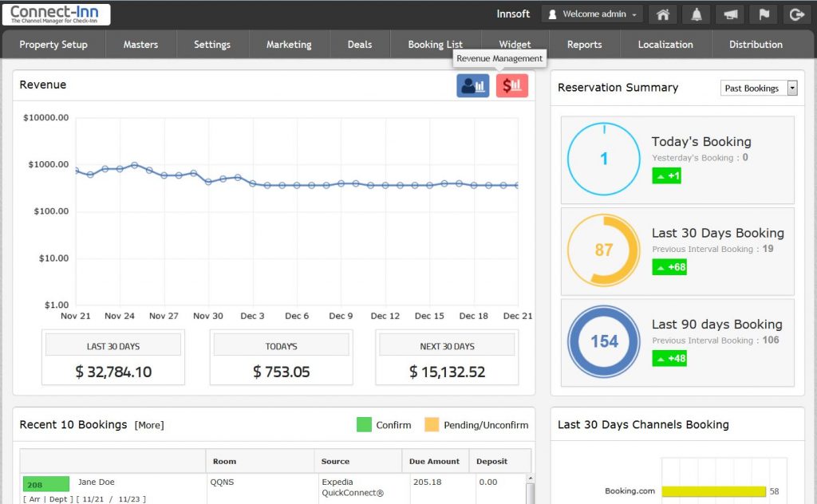Open the Reports menu
The height and width of the screenshot is (504, 817).
[584, 45]
